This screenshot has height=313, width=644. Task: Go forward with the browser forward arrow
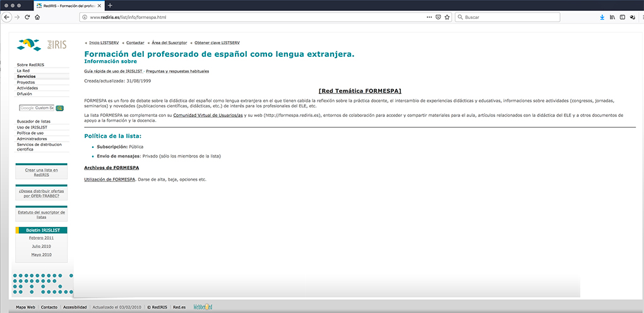pyautogui.click(x=17, y=17)
